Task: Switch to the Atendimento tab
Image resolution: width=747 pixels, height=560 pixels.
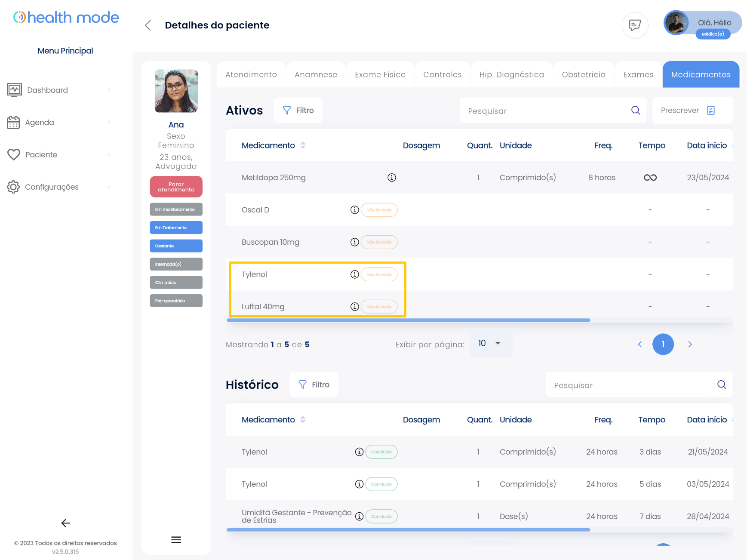Action: (x=251, y=75)
